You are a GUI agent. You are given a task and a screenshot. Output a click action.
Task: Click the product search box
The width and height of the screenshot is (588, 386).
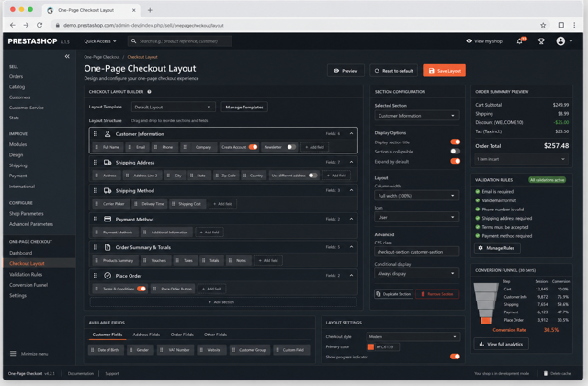coord(180,41)
